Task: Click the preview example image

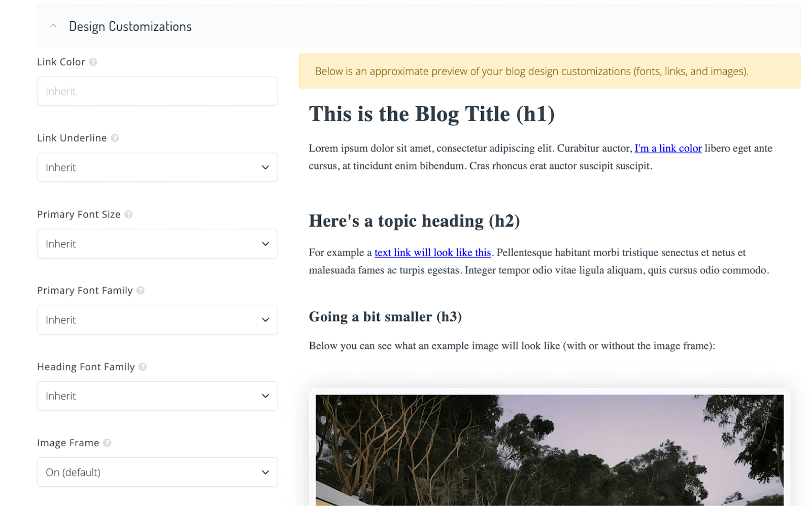Action: coord(550,450)
